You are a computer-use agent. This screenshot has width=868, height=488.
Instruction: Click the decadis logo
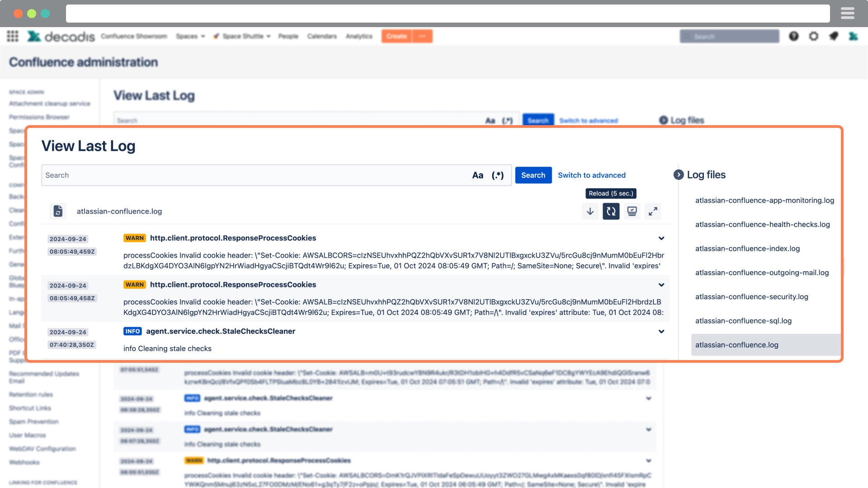coord(61,37)
